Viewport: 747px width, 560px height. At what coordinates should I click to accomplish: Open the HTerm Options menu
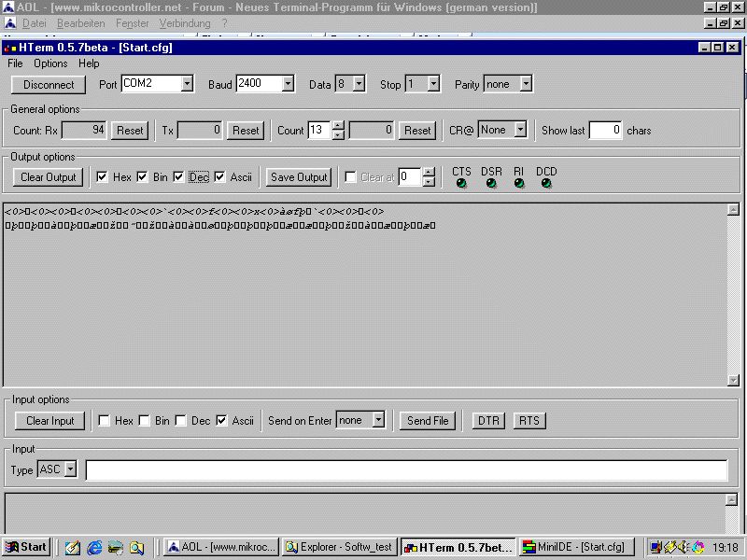(x=50, y=63)
